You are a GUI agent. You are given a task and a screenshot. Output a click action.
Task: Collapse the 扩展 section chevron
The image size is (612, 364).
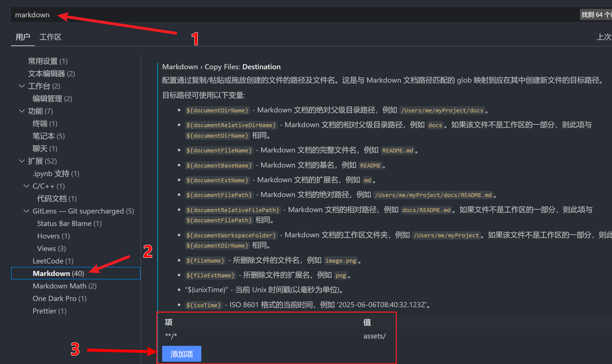tap(22, 161)
